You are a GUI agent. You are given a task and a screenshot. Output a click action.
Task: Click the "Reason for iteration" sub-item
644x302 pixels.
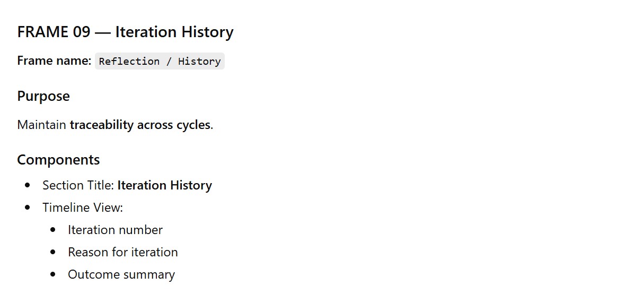click(122, 252)
